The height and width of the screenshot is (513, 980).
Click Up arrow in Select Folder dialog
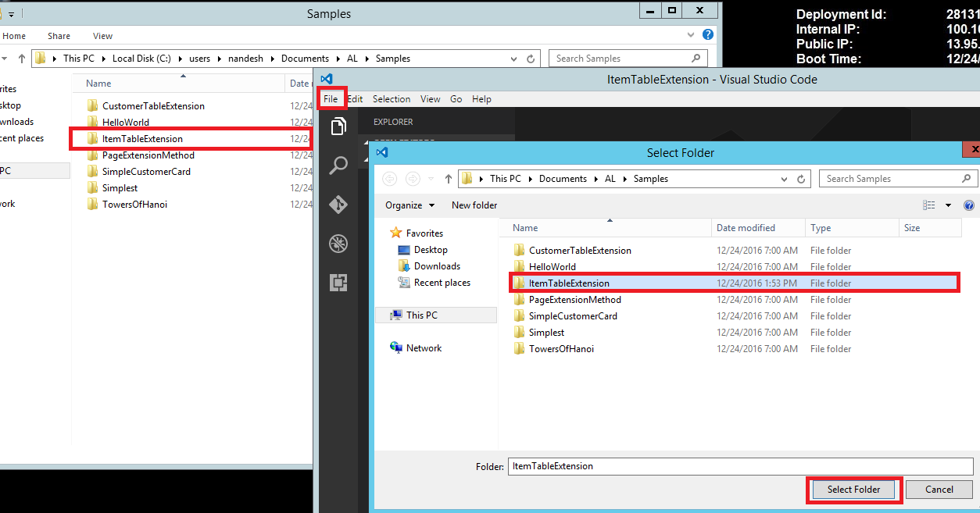tap(448, 179)
